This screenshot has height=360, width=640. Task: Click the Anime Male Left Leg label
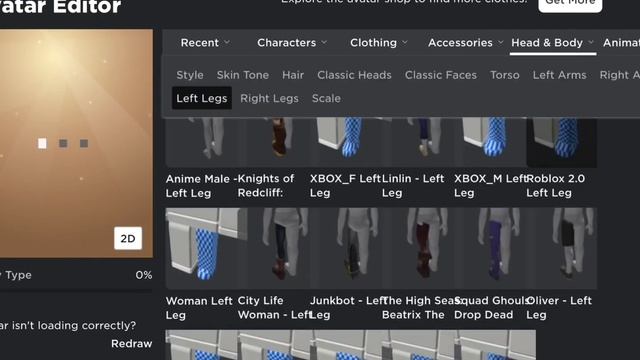[201, 186]
